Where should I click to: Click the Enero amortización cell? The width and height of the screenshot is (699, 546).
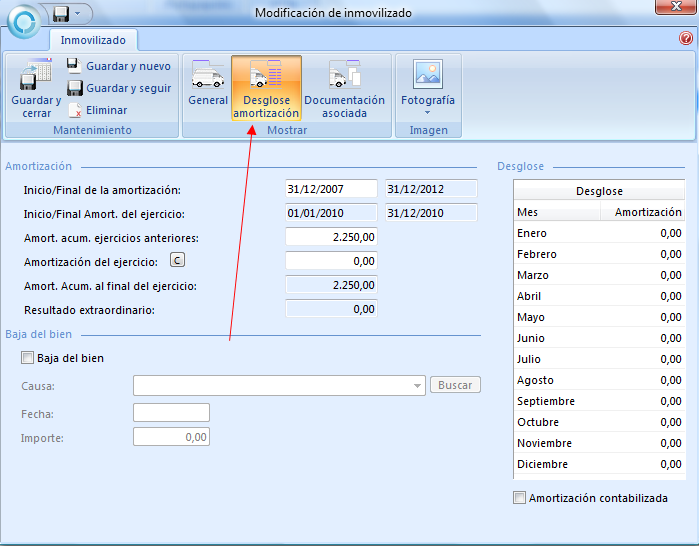tap(641, 233)
